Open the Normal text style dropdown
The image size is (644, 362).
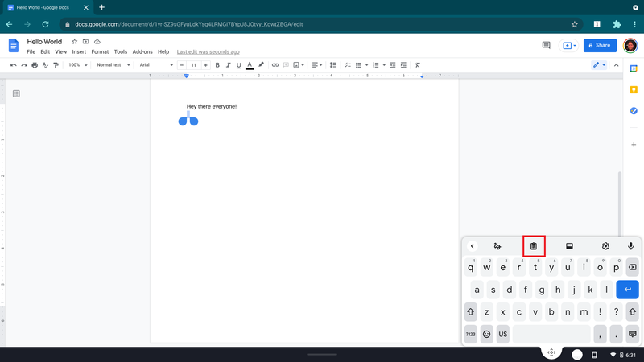coord(113,65)
